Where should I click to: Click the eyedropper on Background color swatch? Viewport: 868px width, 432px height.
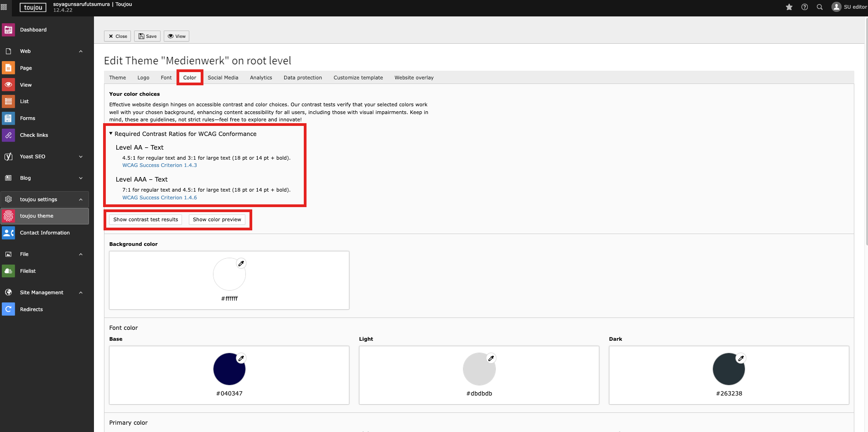point(241,263)
